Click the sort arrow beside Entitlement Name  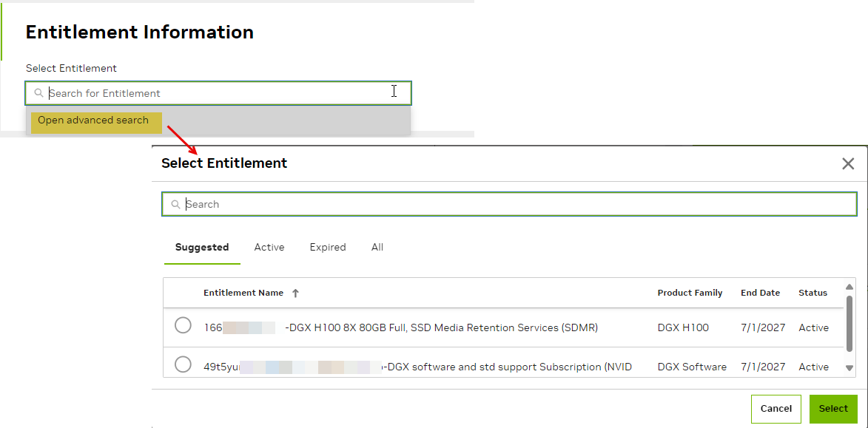tap(295, 293)
